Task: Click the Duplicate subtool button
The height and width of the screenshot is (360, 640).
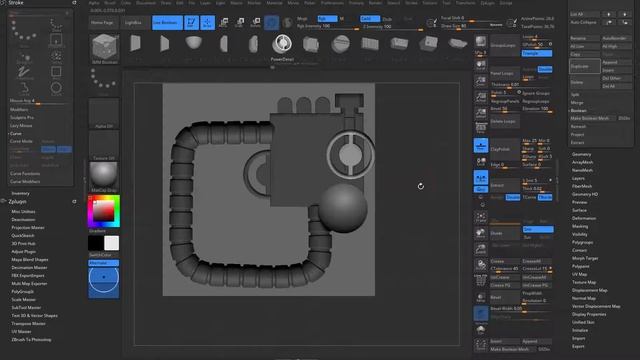Action: click(584, 66)
